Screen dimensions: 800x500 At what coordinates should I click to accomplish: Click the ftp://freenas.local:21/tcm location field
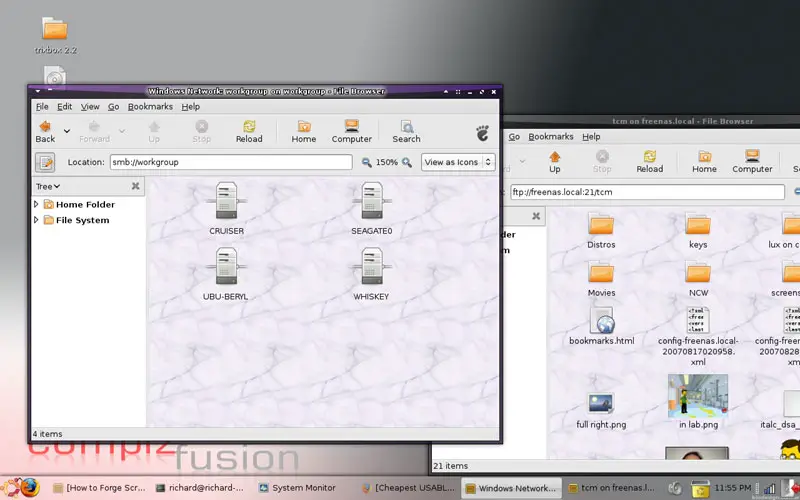(647, 192)
